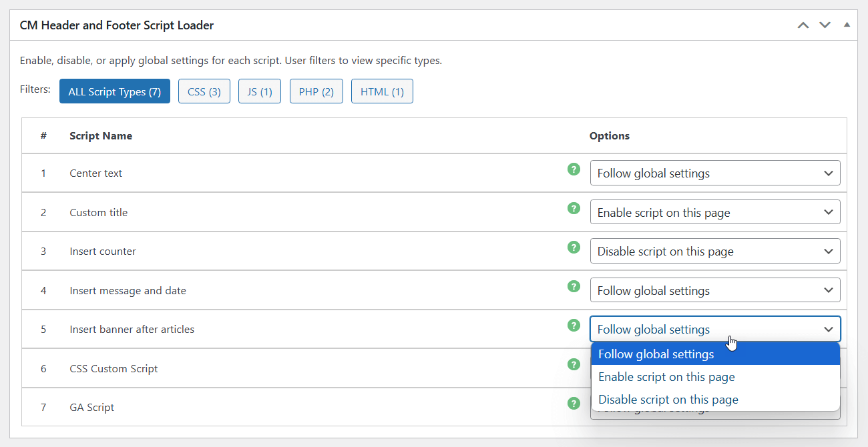Choose Enable script on this page option
This screenshot has height=447, width=868.
click(666, 377)
